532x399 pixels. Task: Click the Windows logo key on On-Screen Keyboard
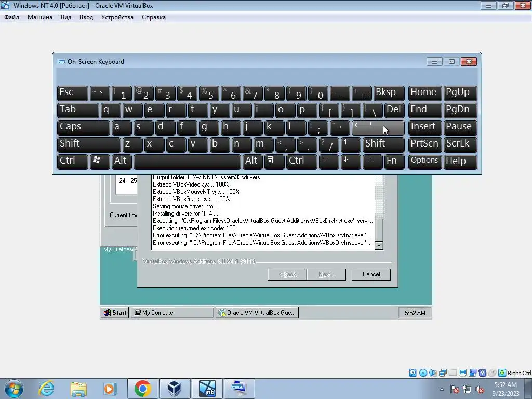pyautogui.click(x=99, y=162)
